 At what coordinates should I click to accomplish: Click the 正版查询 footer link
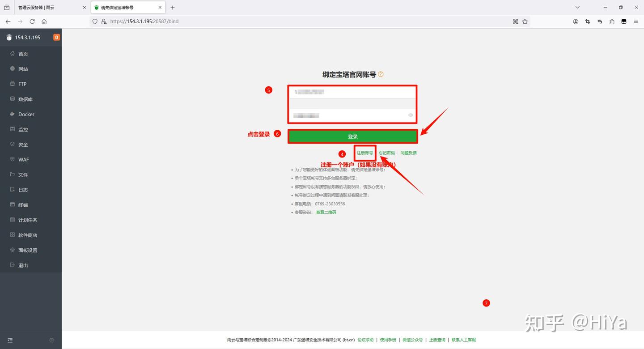(437, 340)
